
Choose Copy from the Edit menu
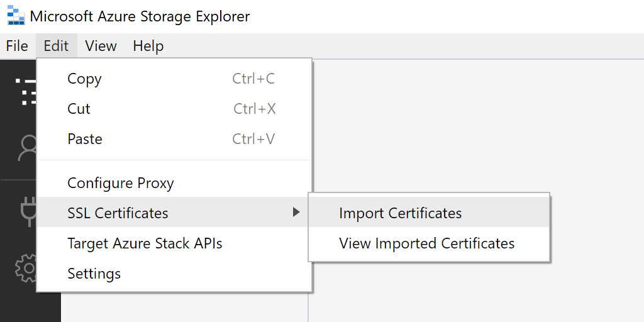pyautogui.click(x=84, y=79)
